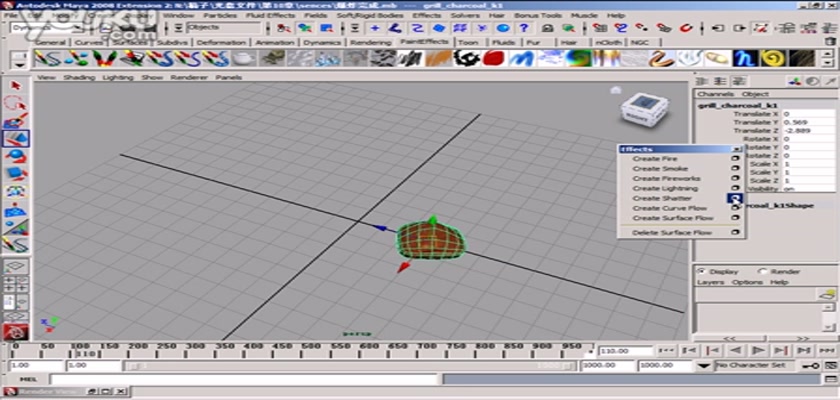840x400 pixels.
Task: Click the blue question mark status-line icon
Action: click(523, 28)
